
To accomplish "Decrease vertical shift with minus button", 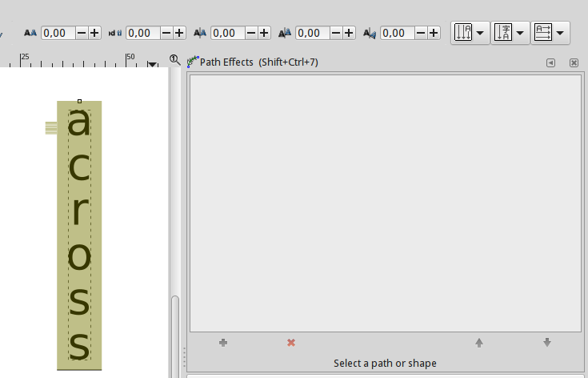I will (x=336, y=33).
